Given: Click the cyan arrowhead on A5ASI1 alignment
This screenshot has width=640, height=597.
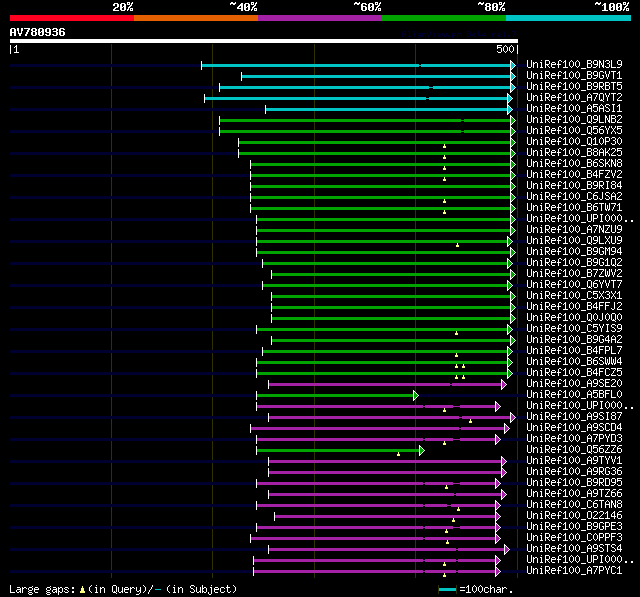Looking at the screenshot, I should click(x=510, y=109).
